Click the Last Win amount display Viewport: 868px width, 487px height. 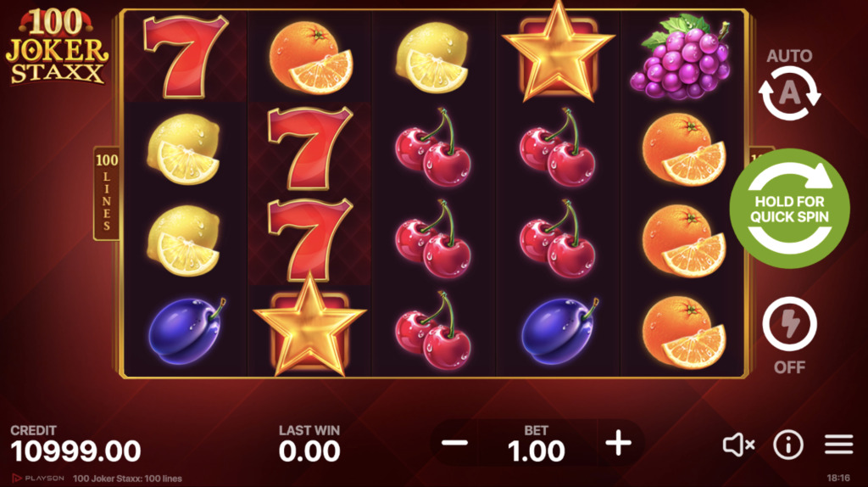tap(309, 451)
